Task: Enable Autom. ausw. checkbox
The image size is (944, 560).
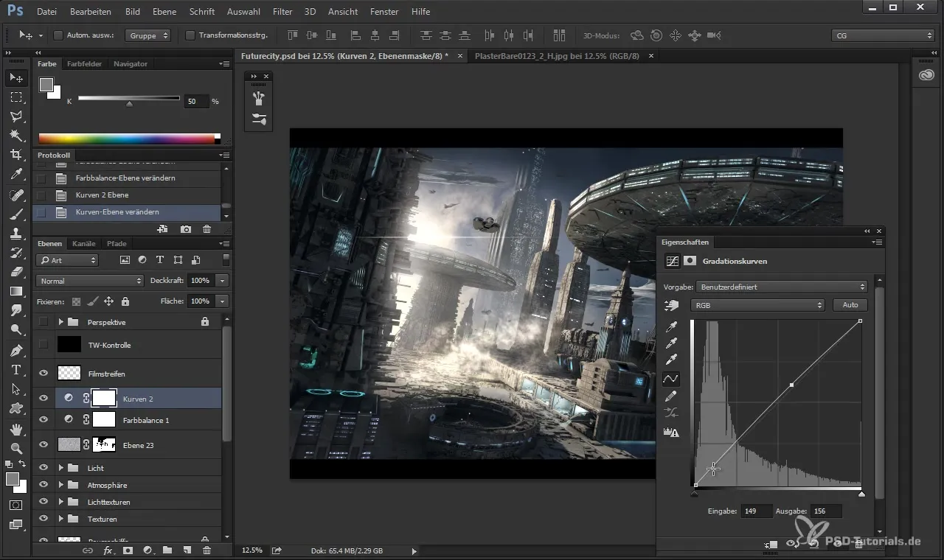Action: 58,35
